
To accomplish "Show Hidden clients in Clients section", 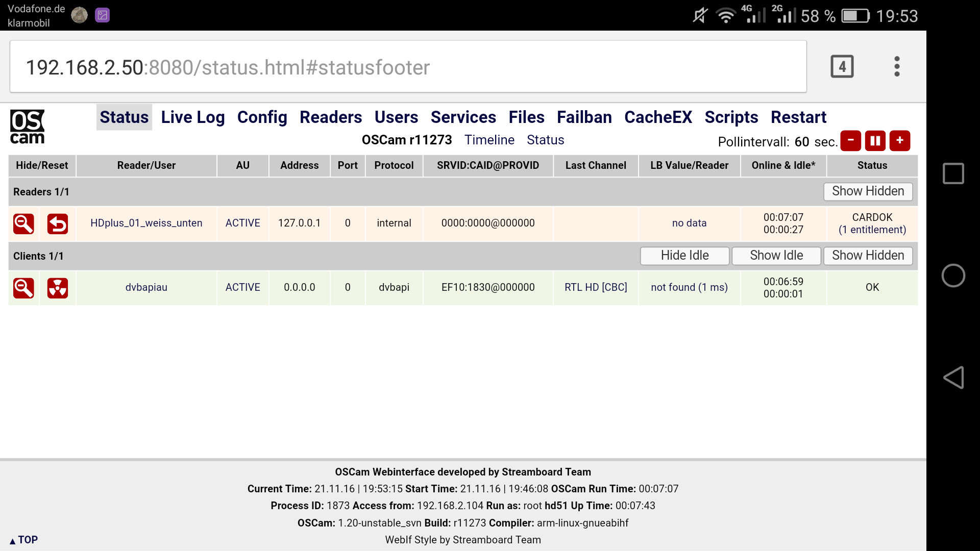I will tap(868, 256).
